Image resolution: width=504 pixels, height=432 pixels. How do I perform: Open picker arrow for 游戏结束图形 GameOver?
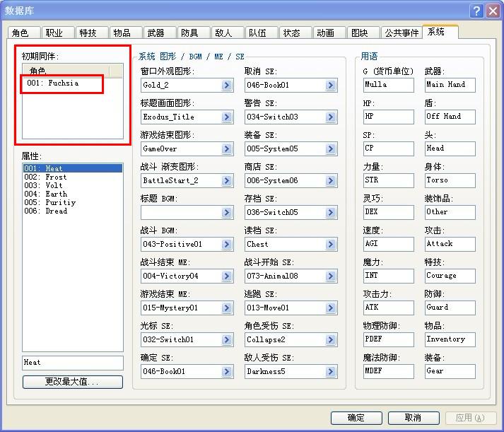pos(227,148)
